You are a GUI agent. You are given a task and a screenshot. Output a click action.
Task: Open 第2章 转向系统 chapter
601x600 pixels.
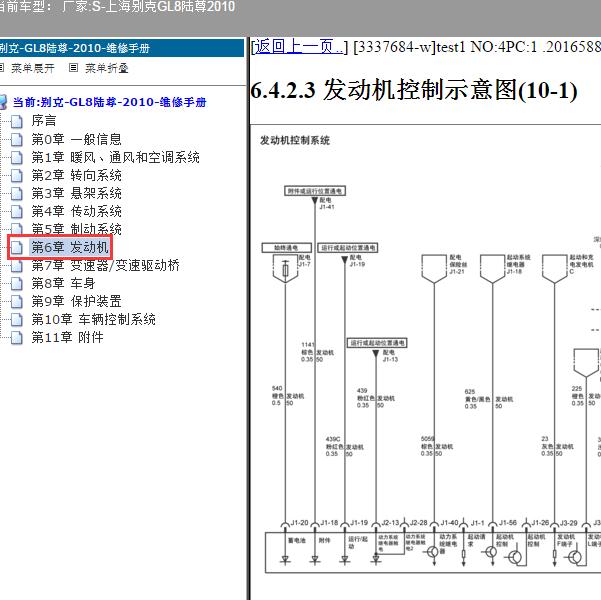(x=76, y=175)
